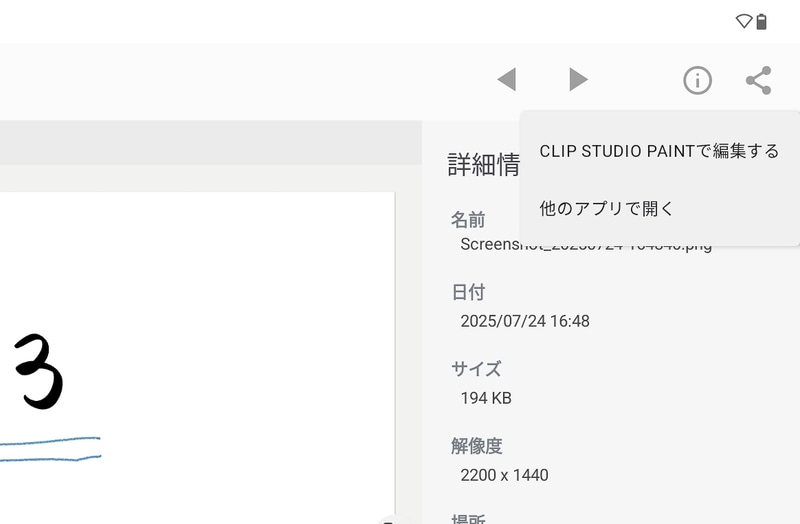Image resolution: width=800 pixels, height=524 pixels.
Task: Tap the 名前 label
Action: (x=468, y=219)
